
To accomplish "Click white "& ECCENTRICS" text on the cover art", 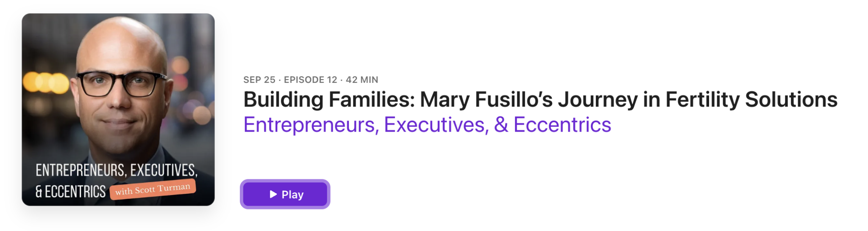I will pos(70,192).
